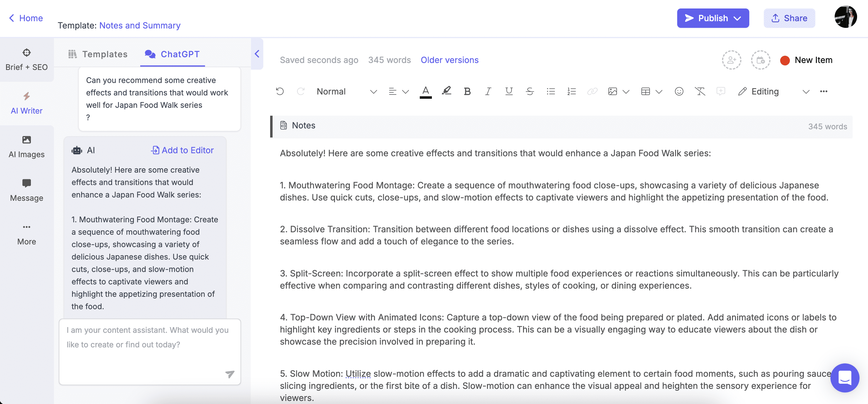
Task: Collapse the side panel with arrow
Action: pyautogui.click(x=257, y=54)
